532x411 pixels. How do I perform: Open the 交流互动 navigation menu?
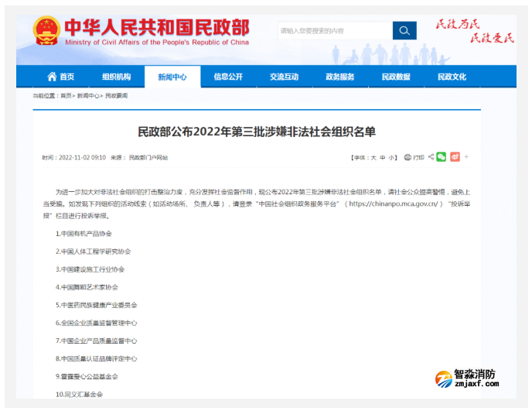coord(284,77)
